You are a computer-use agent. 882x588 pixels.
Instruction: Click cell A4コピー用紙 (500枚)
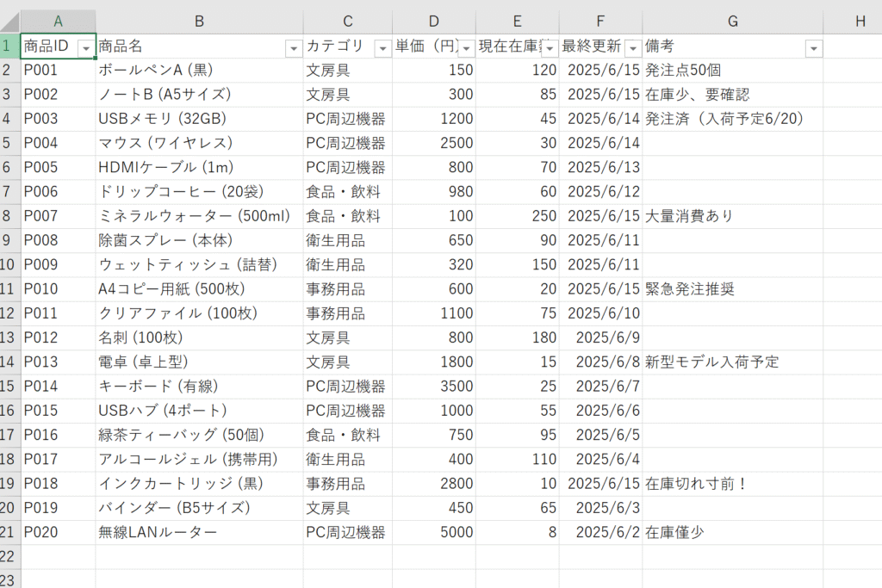(x=199, y=289)
